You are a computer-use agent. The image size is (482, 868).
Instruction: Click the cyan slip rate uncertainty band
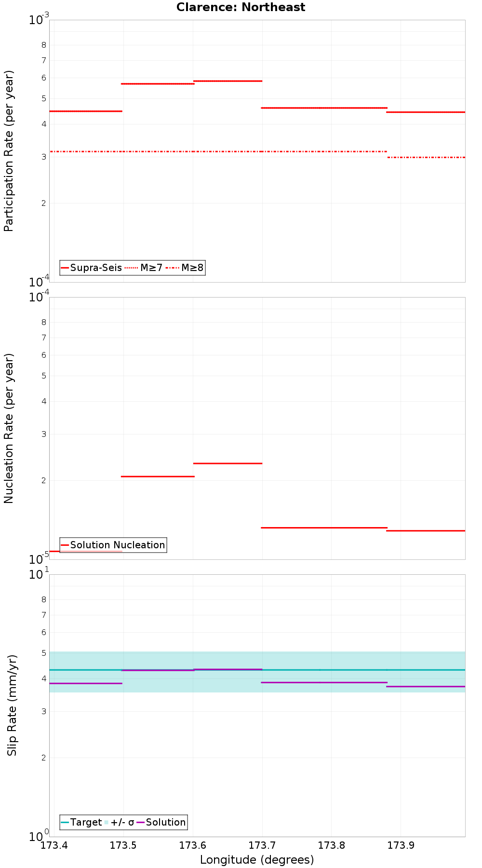[257, 672]
